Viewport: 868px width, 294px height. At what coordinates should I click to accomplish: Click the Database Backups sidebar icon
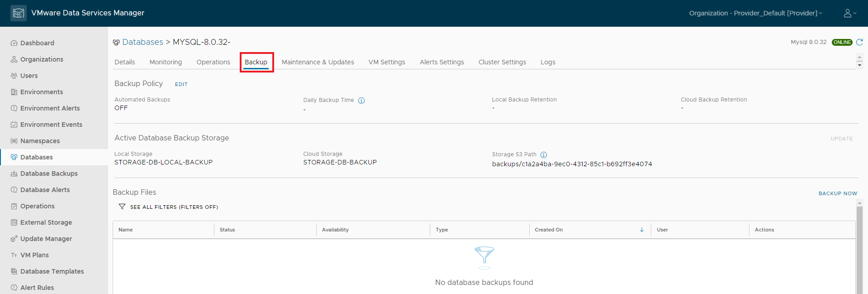[14, 174]
